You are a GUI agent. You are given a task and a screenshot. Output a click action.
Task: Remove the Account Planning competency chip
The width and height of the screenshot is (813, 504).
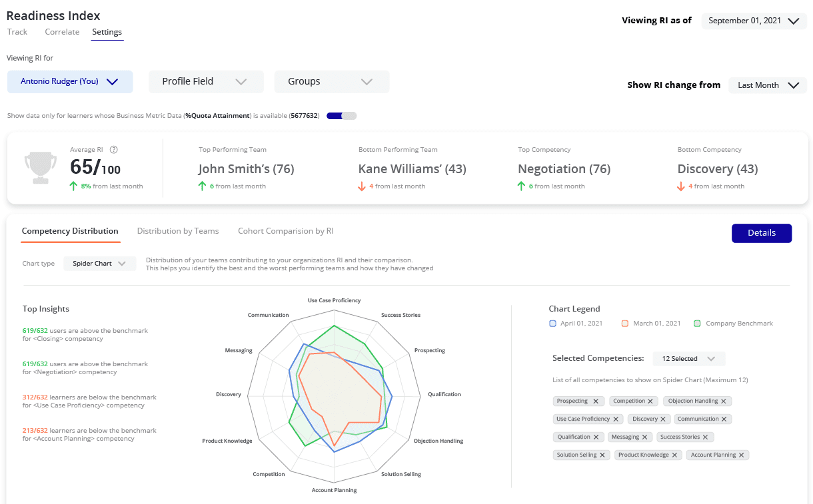[742, 455]
